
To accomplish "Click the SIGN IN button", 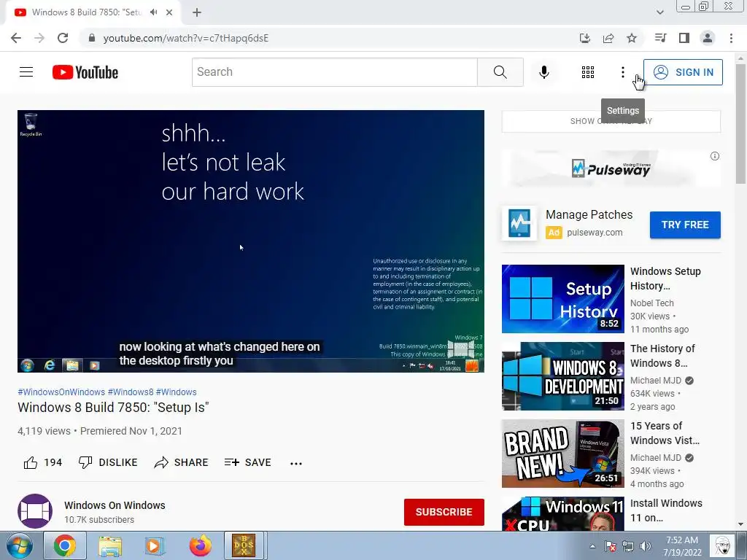I will click(x=683, y=72).
